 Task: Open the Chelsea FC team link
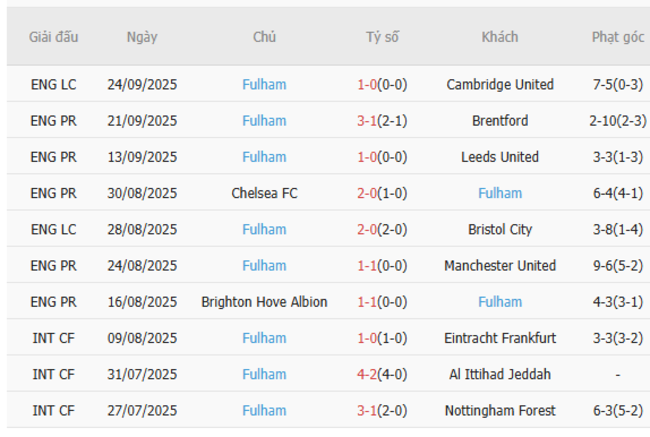264,193
